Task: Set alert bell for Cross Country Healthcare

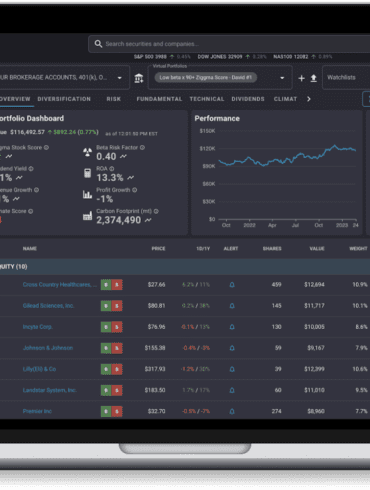Action: tap(232, 285)
